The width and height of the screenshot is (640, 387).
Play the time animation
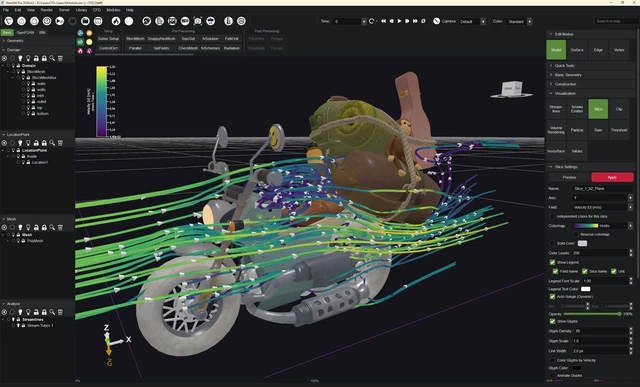[399, 21]
